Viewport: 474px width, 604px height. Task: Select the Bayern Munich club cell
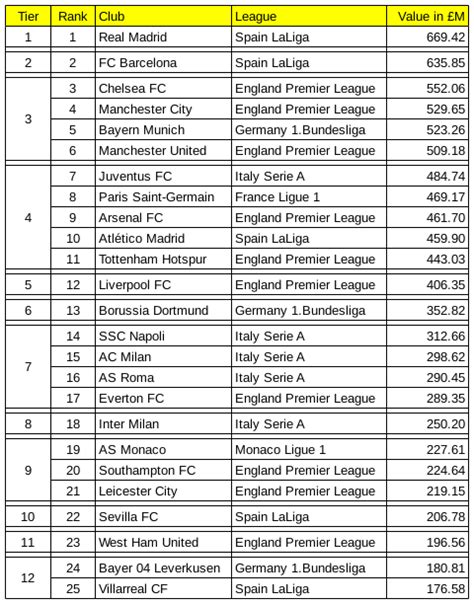point(163,130)
